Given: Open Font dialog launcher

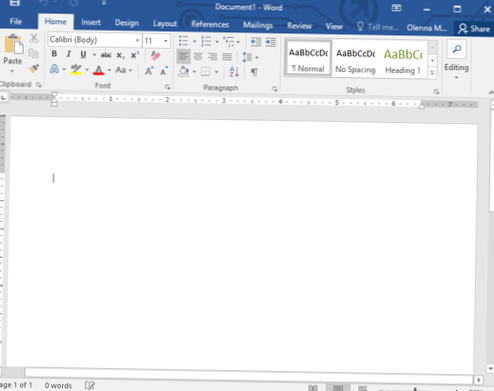Looking at the screenshot, I should coord(167,87).
